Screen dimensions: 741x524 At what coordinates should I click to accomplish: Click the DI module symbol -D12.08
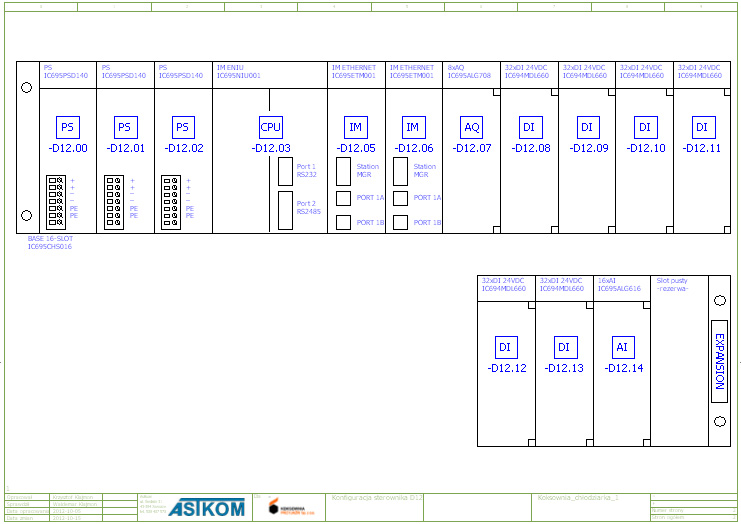click(530, 127)
